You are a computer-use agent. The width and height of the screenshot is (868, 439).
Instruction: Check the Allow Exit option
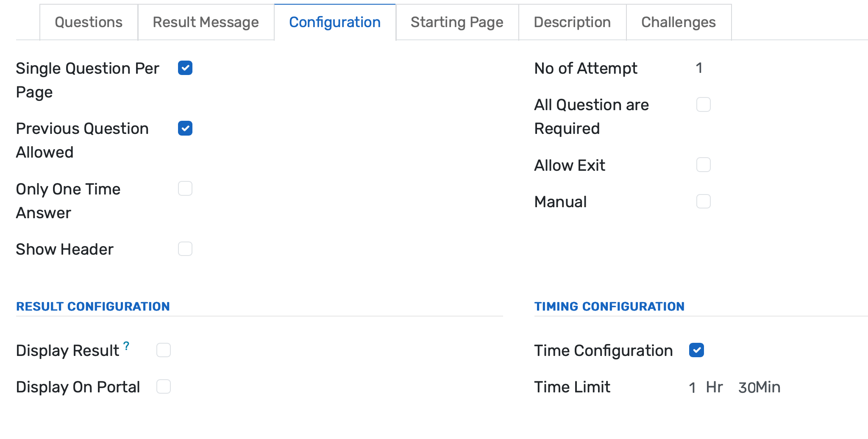(704, 165)
